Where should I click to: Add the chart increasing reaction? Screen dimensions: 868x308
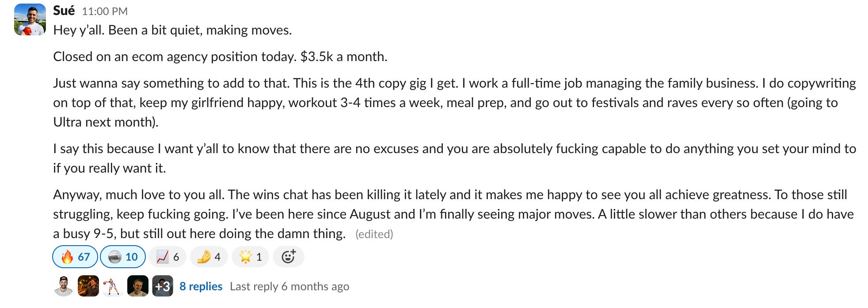(167, 257)
